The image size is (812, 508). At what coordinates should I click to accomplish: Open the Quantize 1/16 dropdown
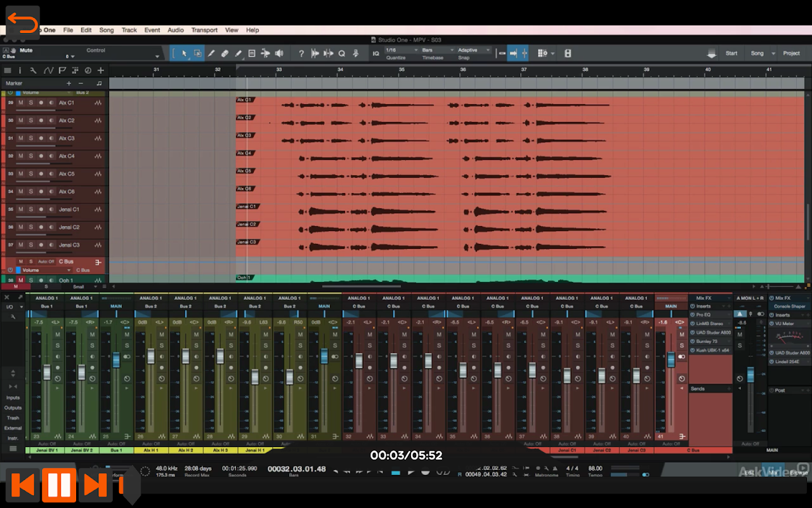click(x=401, y=50)
